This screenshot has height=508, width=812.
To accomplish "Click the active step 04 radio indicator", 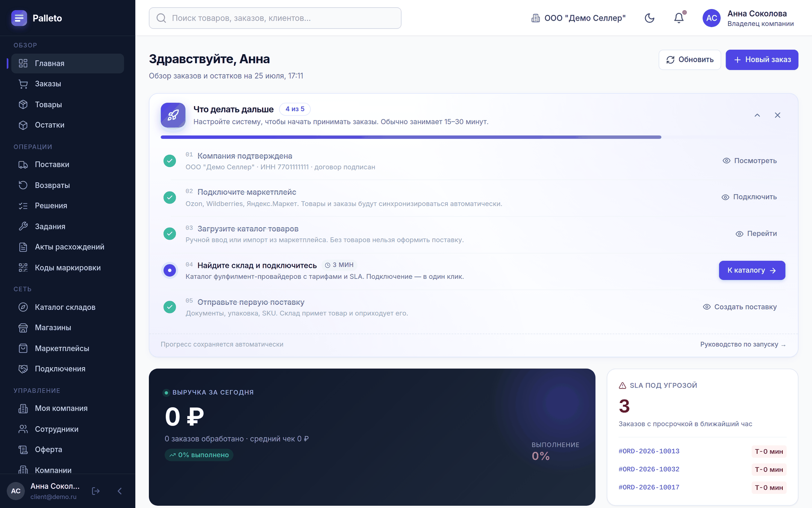I will (170, 270).
